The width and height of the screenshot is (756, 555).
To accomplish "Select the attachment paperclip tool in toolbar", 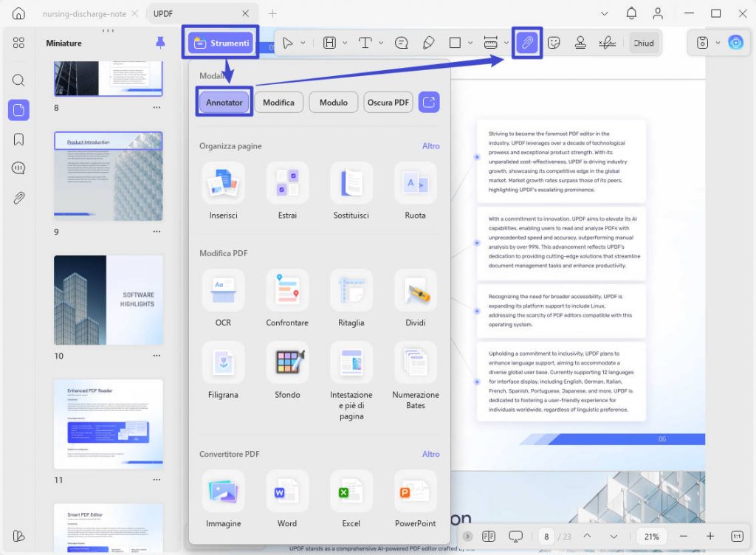I will pos(527,43).
